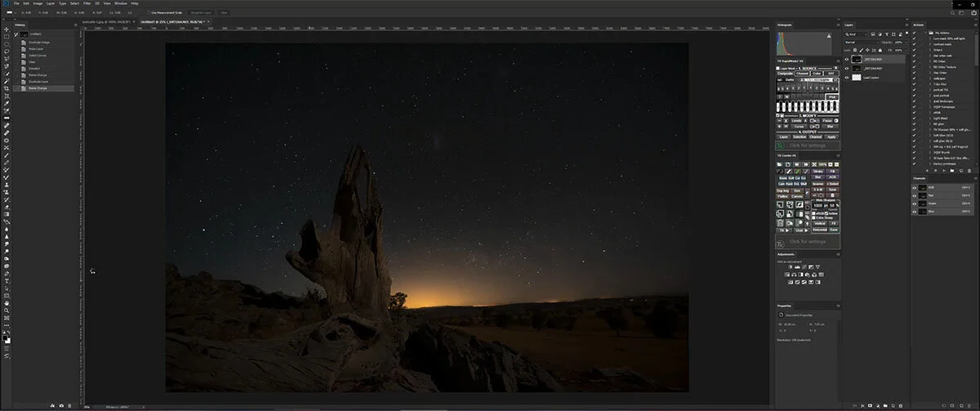Switch to the Untitled1 document tab
Image resolution: width=980 pixels, height=411 pixels.
(173, 21)
